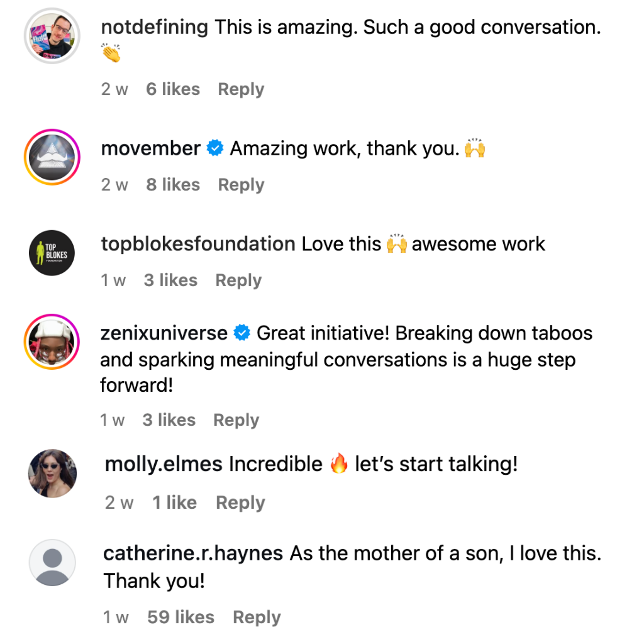This screenshot has width=644, height=644.
Task: Visit the movember username link
Action: [150, 149]
